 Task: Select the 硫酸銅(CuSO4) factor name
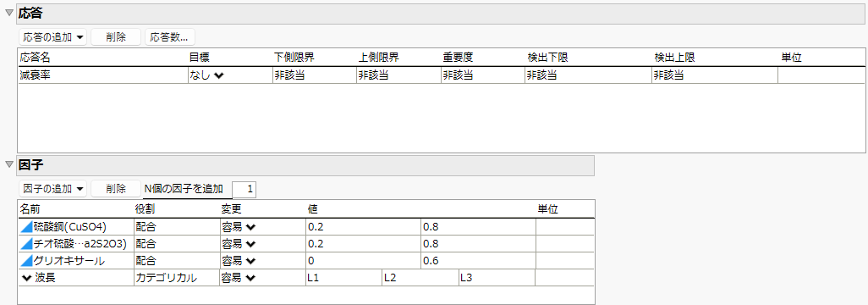[x=69, y=227]
